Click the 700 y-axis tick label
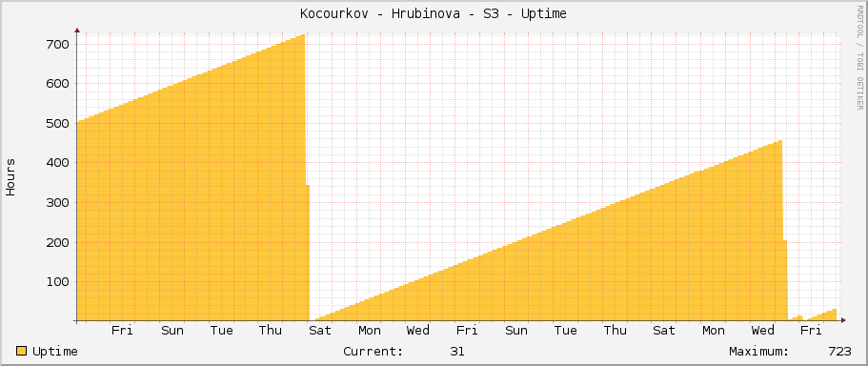 [57, 44]
